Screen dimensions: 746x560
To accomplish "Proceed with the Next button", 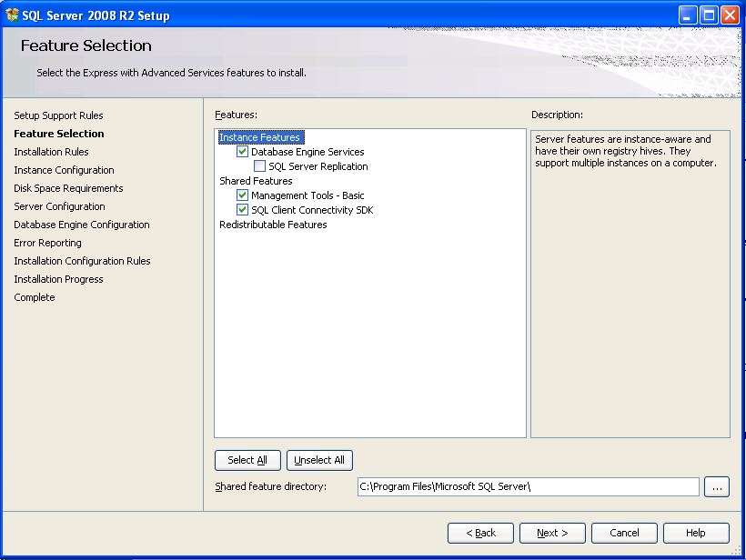I will pyautogui.click(x=552, y=533).
